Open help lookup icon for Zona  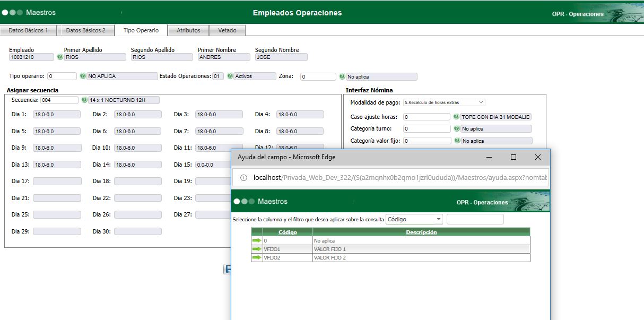(342, 76)
